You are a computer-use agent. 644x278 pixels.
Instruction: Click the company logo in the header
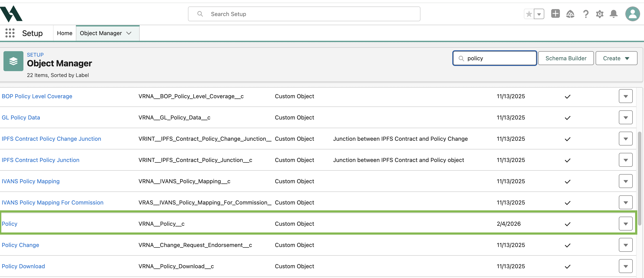tap(11, 14)
